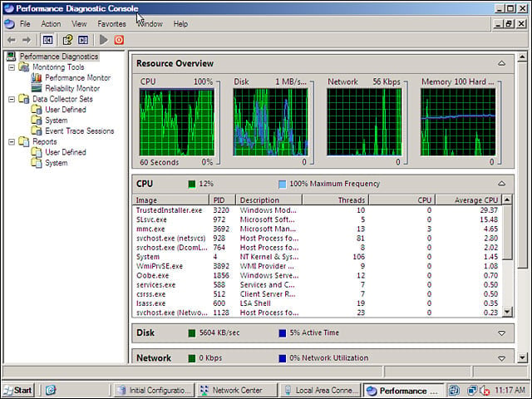Image resolution: width=532 pixels, height=399 pixels.
Task: Select the SLsvc.exe process row
Action: pos(317,219)
